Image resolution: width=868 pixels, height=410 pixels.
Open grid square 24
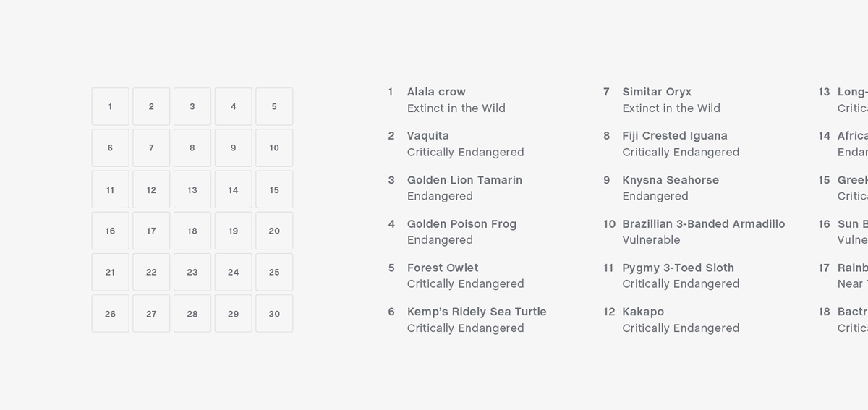(233, 272)
